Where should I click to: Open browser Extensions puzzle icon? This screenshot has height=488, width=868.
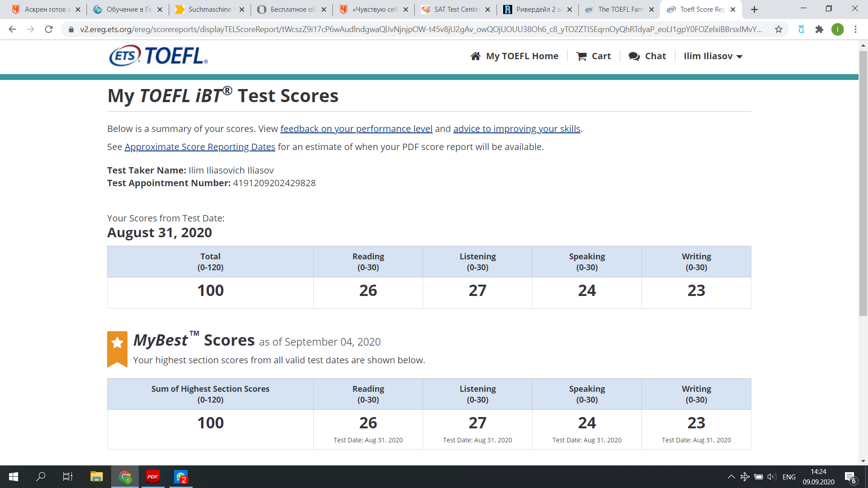coord(819,29)
